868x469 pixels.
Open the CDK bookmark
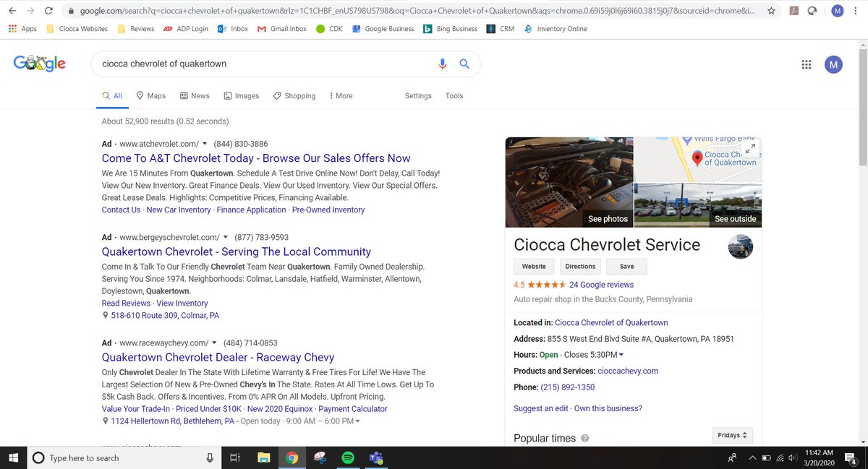tap(330, 29)
